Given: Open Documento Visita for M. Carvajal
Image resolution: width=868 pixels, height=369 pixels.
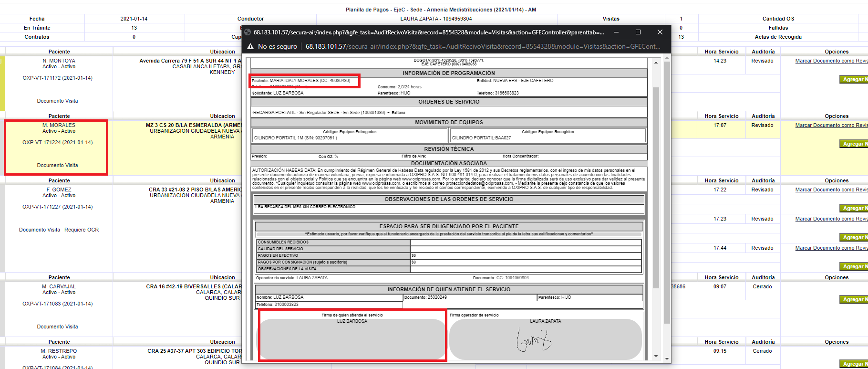Looking at the screenshot, I should coord(57,327).
